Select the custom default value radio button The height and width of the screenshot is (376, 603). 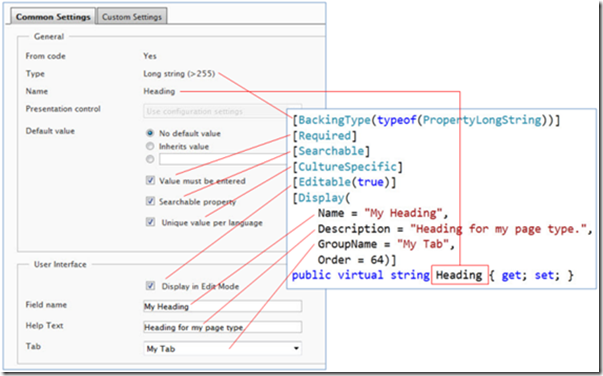150,159
